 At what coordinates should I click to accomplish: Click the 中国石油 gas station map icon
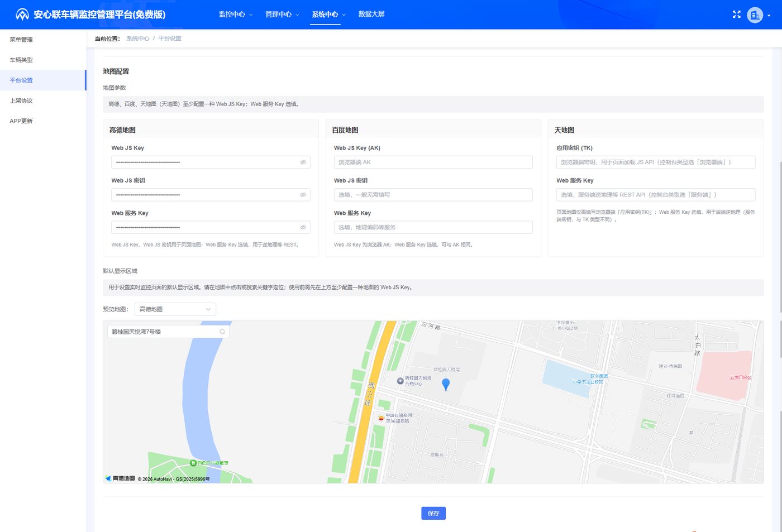pos(382,418)
